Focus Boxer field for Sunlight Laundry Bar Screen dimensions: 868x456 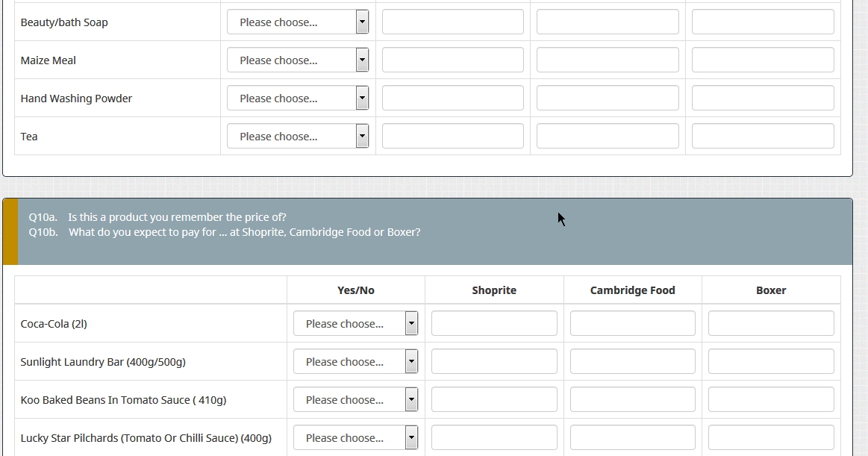[771, 362]
